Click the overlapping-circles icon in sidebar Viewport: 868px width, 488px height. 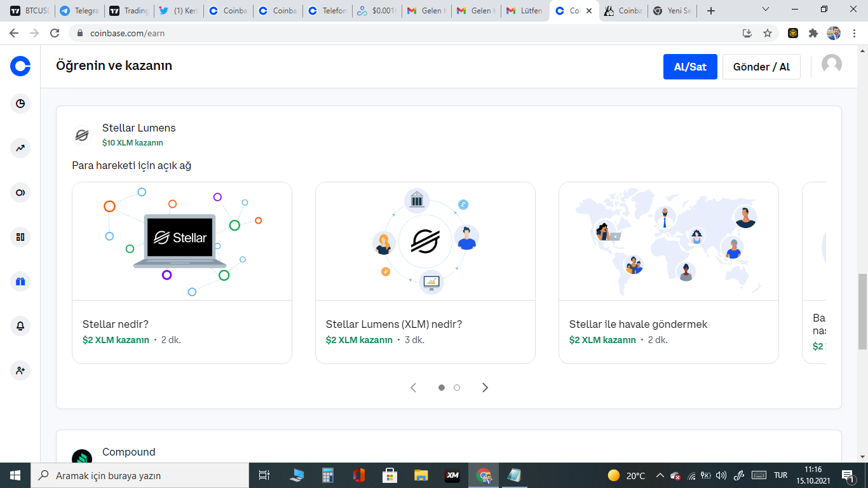point(20,193)
